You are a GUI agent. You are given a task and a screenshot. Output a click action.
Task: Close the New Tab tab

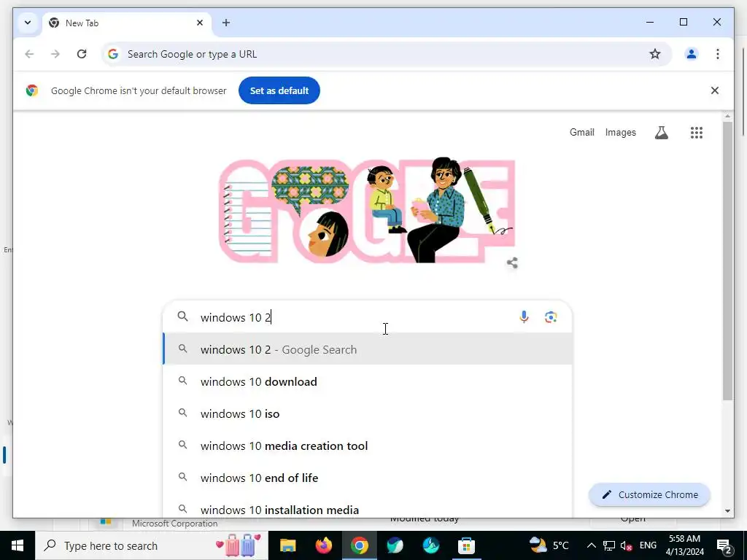(x=200, y=23)
